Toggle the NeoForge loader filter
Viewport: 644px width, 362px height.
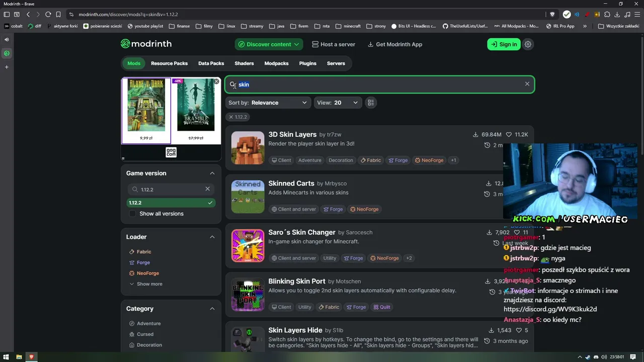[144, 273]
